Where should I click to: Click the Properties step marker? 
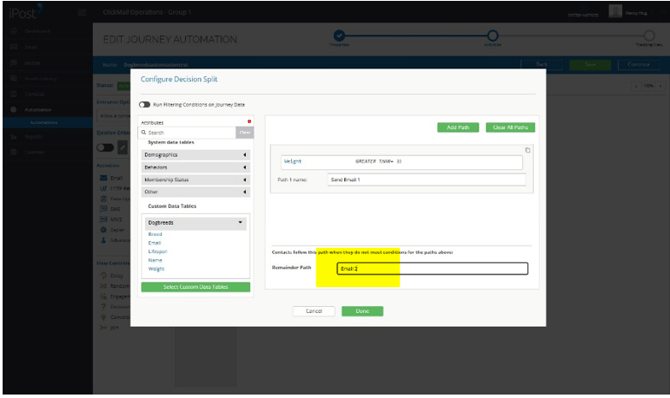coord(339,35)
